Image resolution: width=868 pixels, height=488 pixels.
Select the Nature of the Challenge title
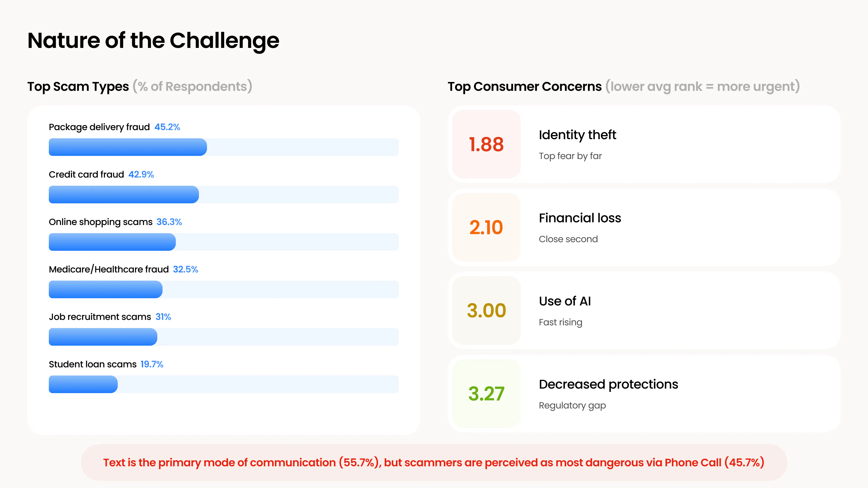[153, 41]
